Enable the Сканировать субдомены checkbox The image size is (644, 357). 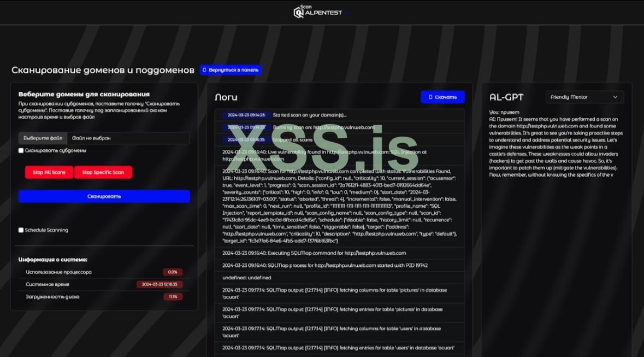coord(21,150)
